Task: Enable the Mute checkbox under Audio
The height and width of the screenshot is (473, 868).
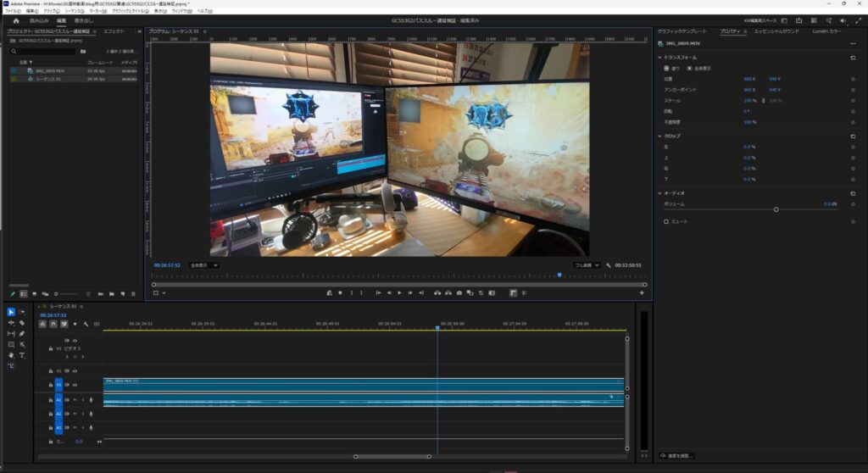Action: point(666,221)
